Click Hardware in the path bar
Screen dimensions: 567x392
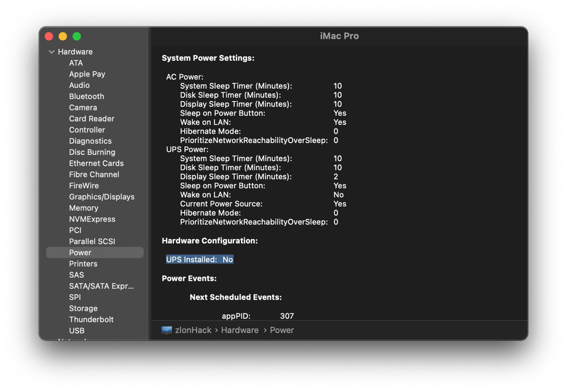240,330
